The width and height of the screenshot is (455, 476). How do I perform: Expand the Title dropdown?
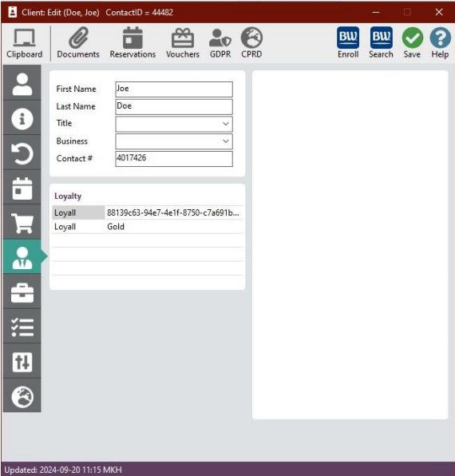click(174, 124)
